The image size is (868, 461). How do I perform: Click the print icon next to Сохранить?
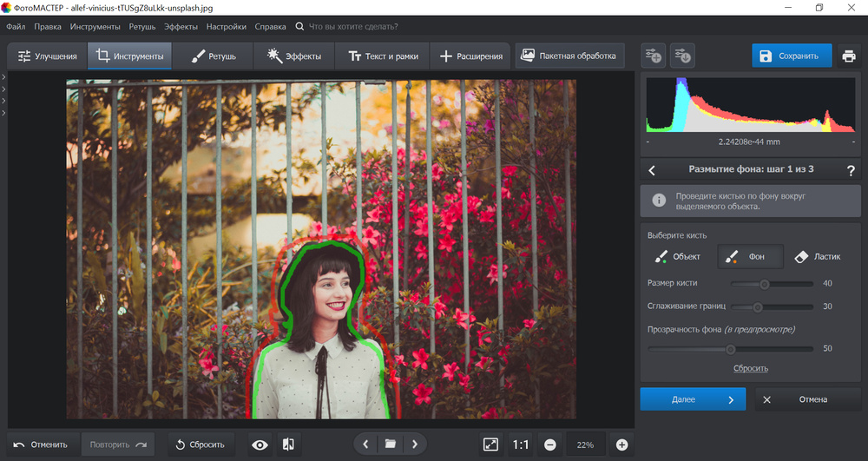[848, 56]
